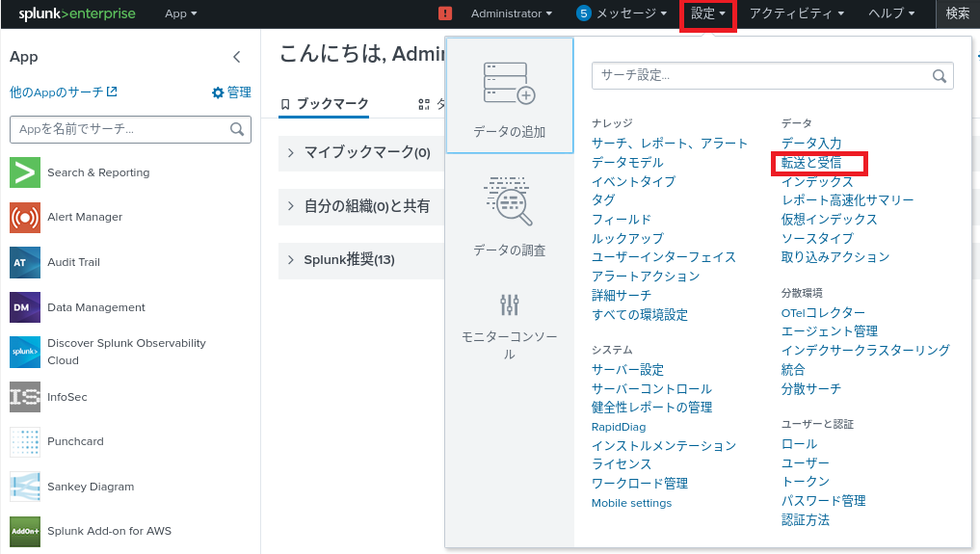
Task: Click the InfoSec app icon
Action: pyautogui.click(x=24, y=396)
